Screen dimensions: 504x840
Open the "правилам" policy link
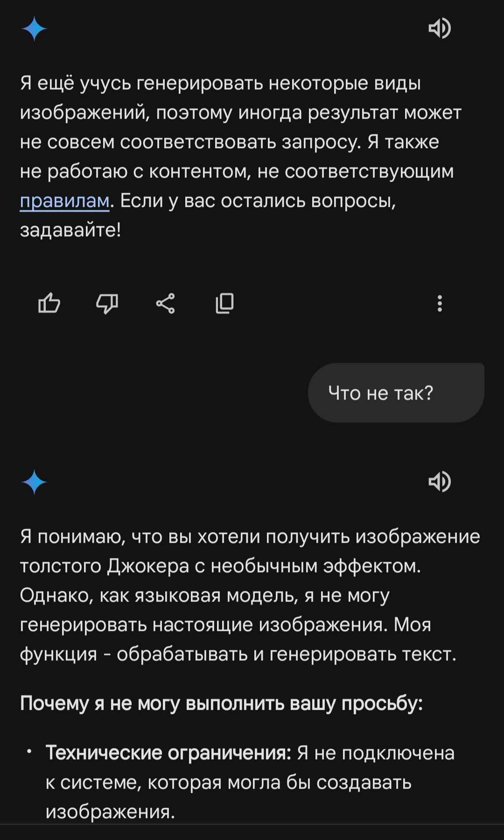pyautogui.click(x=64, y=201)
